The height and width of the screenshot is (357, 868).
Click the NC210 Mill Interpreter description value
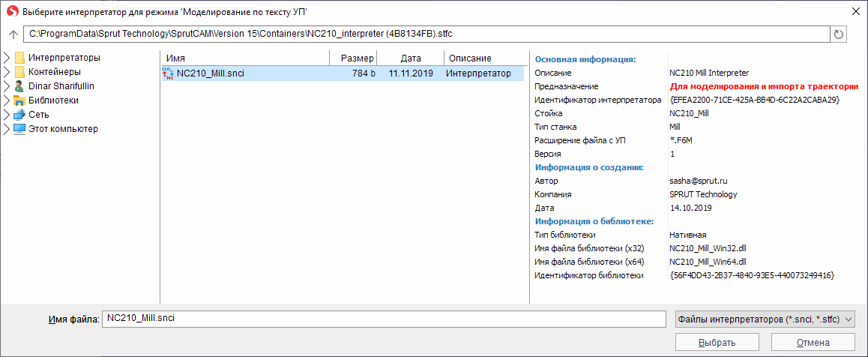[x=708, y=73]
